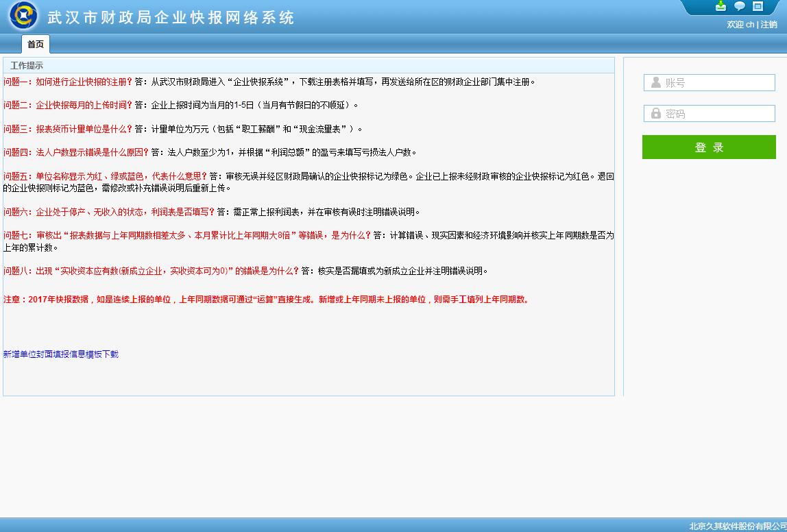This screenshot has width=787, height=532.
Task: Click 问题一 about enterprise report registration
Action: pos(67,82)
